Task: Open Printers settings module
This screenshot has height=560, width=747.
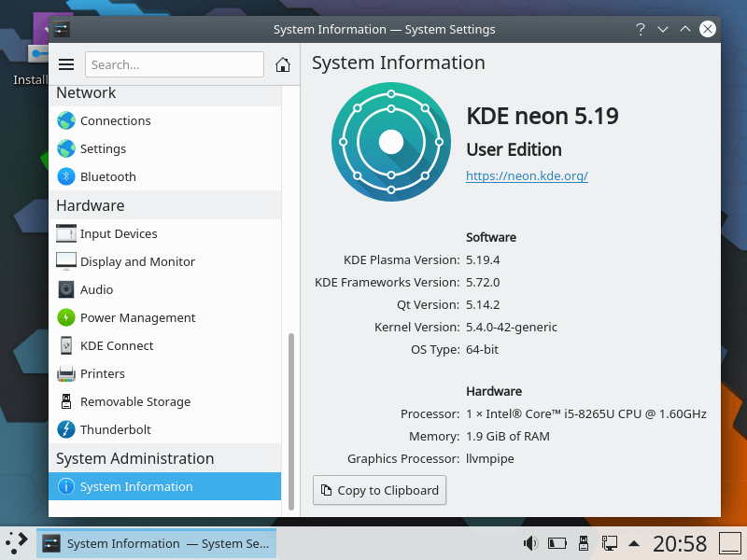Action: tap(102, 373)
